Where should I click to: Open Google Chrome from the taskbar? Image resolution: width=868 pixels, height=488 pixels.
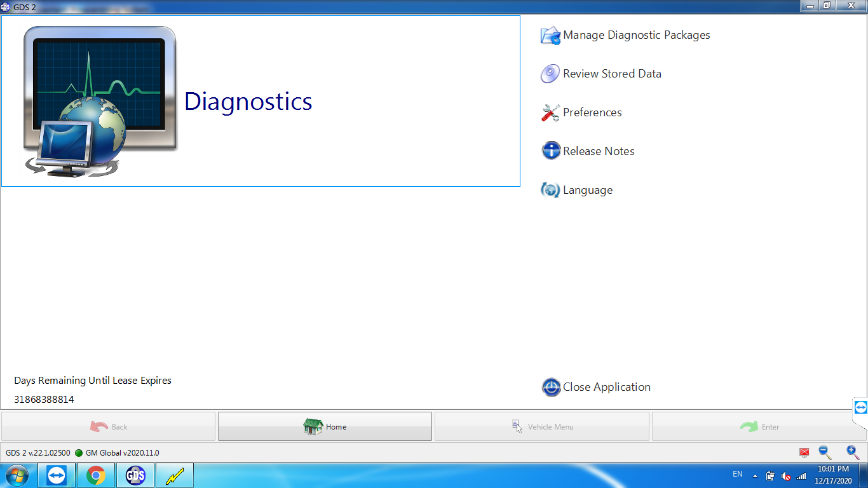click(x=96, y=475)
